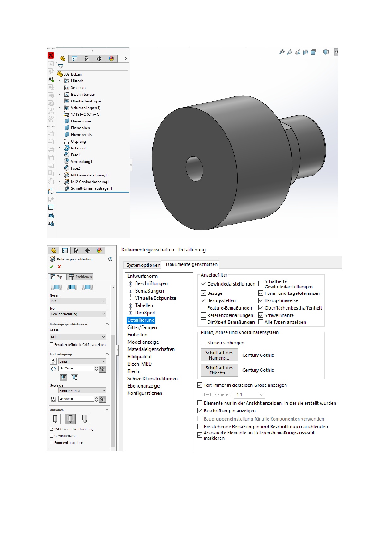Image resolution: width=392 pixels, height=555 pixels.
Task: Open the Bohrungsspezifikation help icon
Action: (x=110, y=259)
